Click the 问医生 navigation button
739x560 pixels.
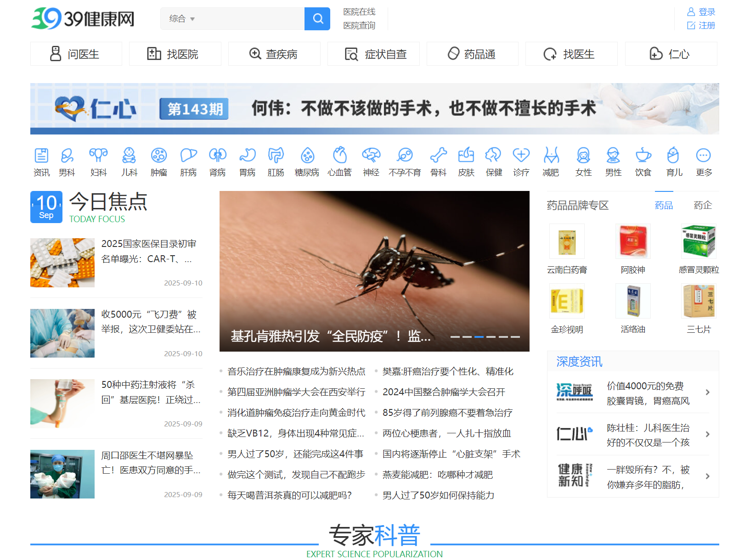[x=76, y=54]
